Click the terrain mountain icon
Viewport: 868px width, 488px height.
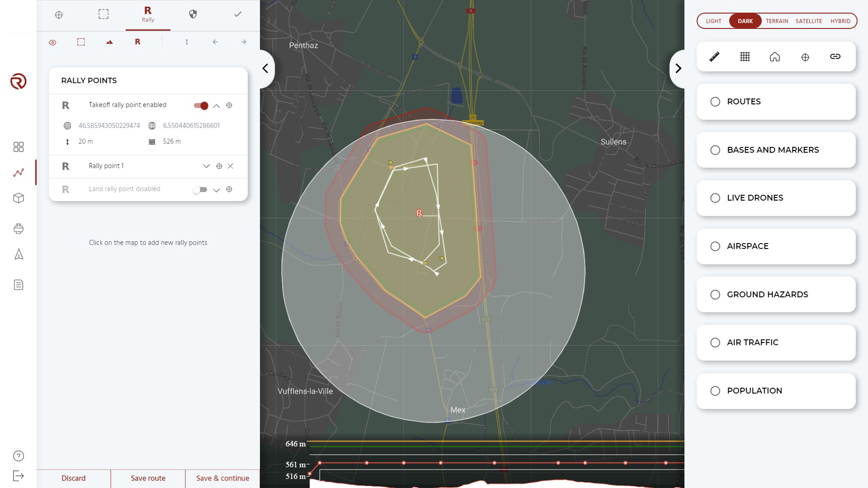click(109, 42)
